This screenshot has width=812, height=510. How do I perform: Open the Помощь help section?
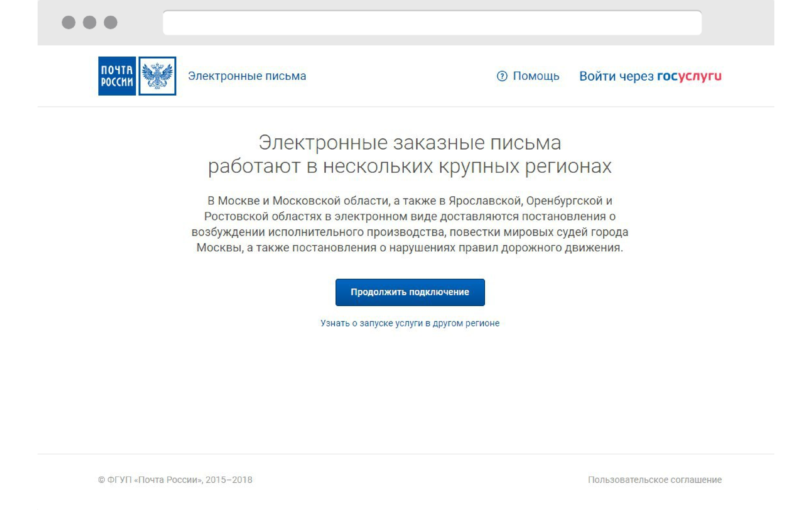click(536, 76)
